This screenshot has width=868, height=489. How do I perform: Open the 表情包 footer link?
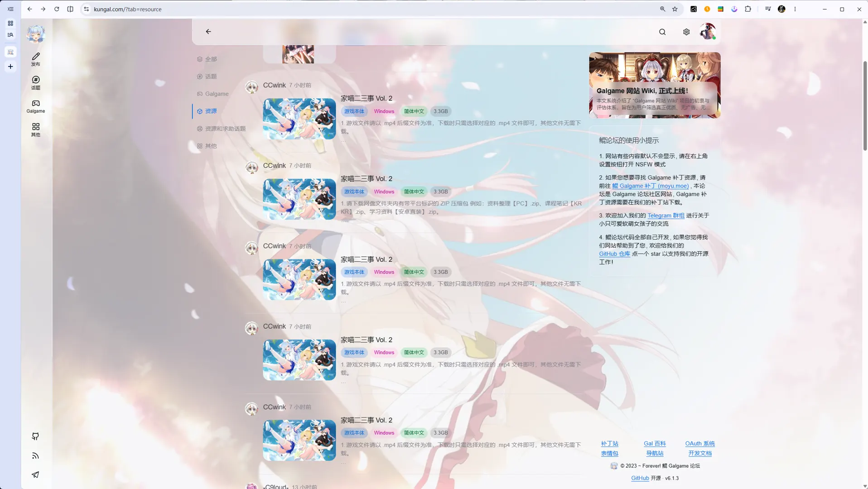(609, 453)
